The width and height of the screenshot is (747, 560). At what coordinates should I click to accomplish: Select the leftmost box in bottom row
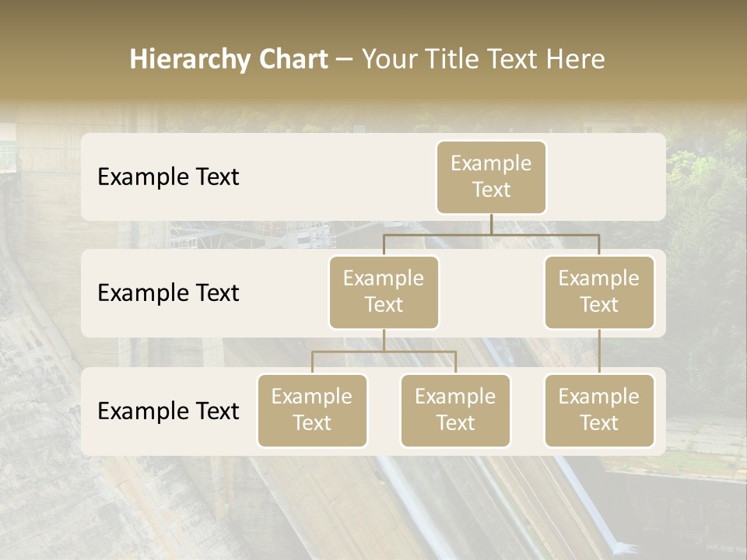pos(312,411)
